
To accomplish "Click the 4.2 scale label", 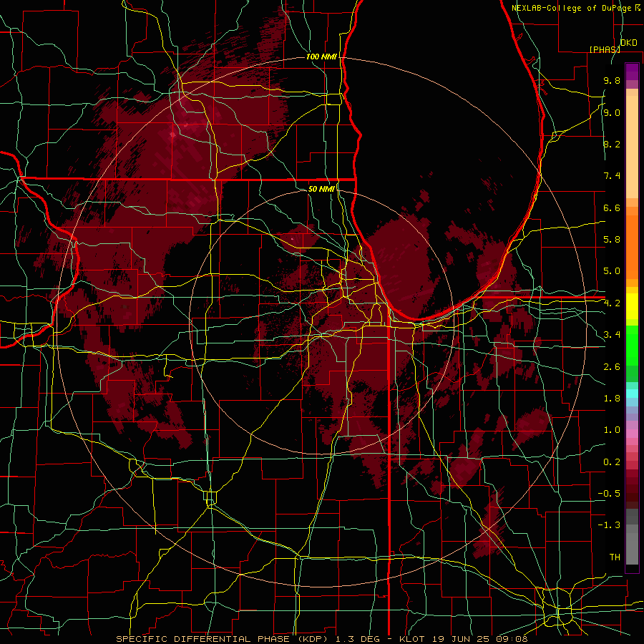I will click(x=612, y=303).
